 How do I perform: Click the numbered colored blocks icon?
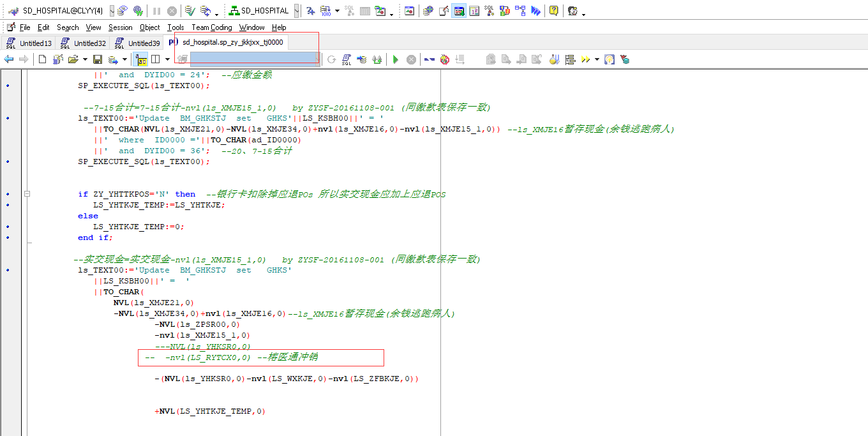pyautogui.click(x=505, y=11)
